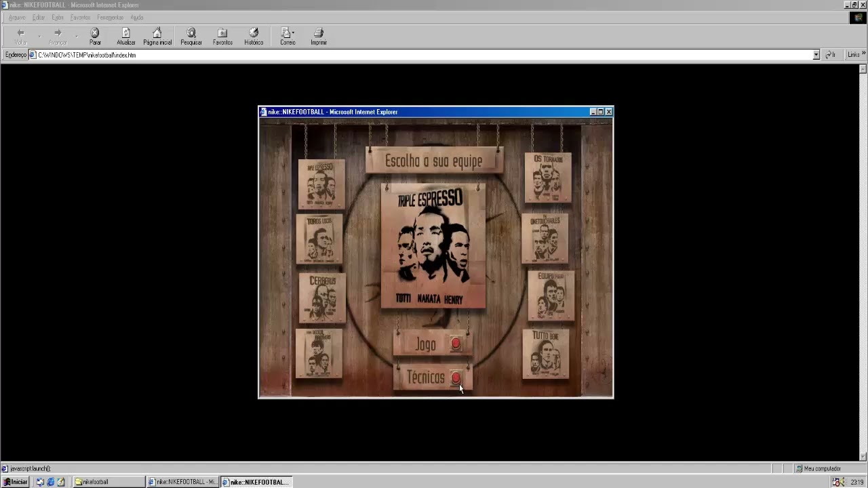Image resolution: width=868 pixels, height=488 pixels.
Task: Maximize the NIKEFOOTBALL popup window
Action: [x=600, y=112]
